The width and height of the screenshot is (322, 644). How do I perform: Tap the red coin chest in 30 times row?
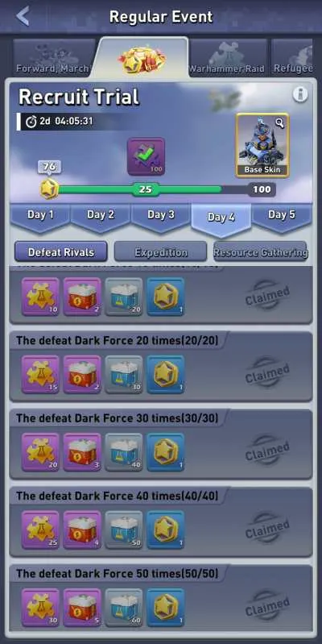[x=82, y=452]
